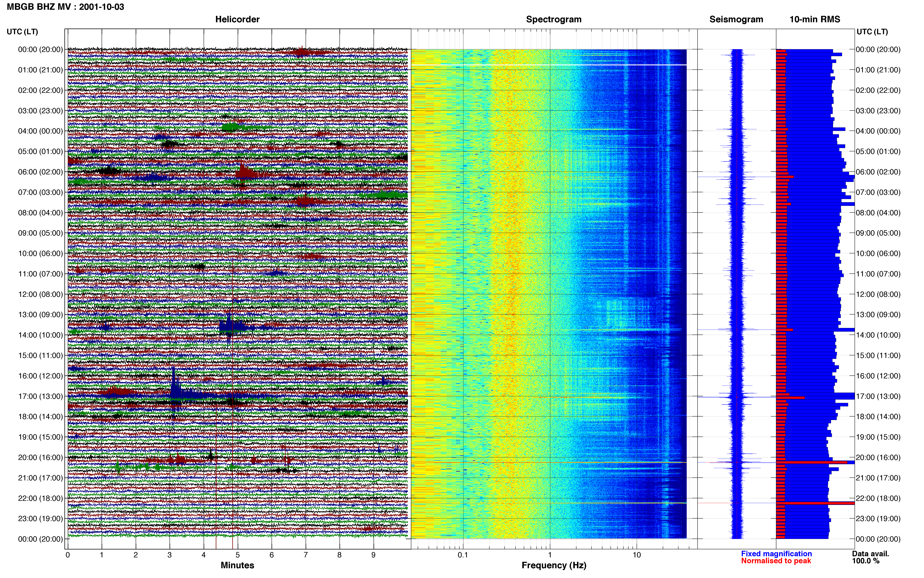
Task: Select the "Spectrogram" panel heading
Action: [553, 20]
